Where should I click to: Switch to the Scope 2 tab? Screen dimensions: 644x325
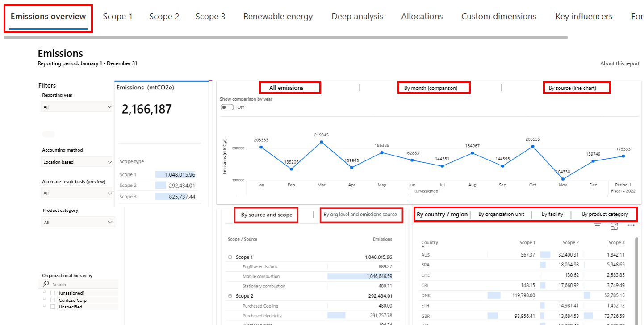point(164,17)
